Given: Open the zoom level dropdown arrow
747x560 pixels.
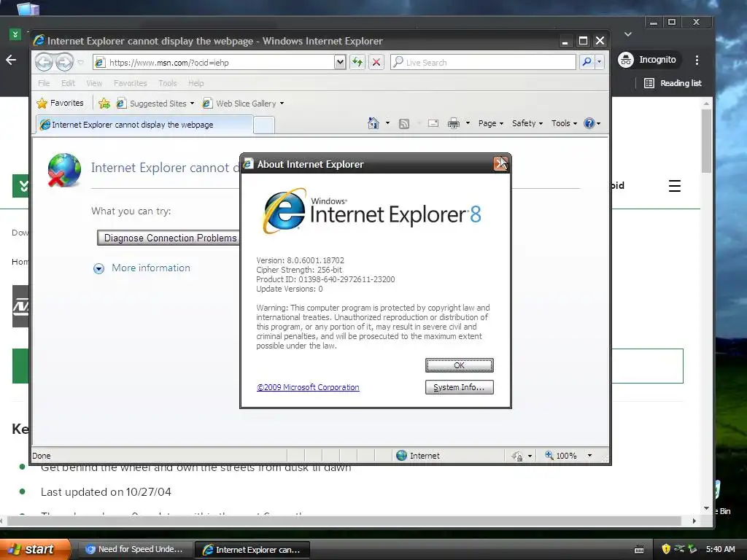Looking at the screenshot, I should 589,456.
